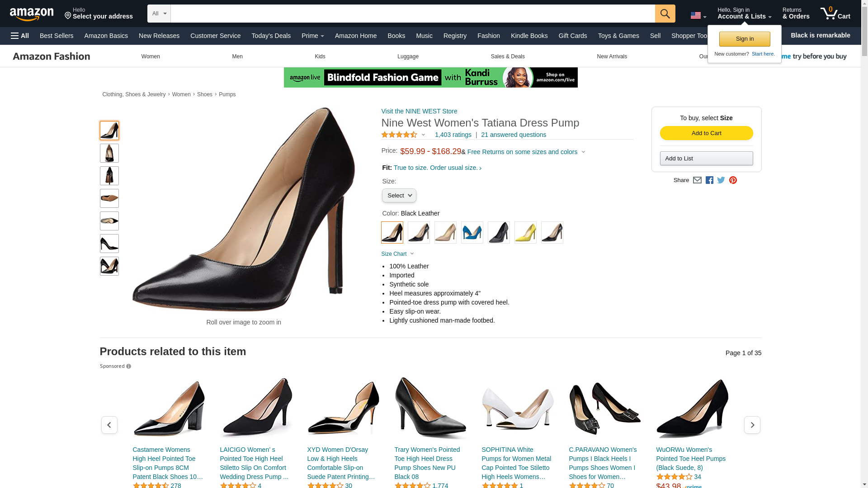
Task: Visit the NINE WEST Store link
Action: click(x=419, y=111)
